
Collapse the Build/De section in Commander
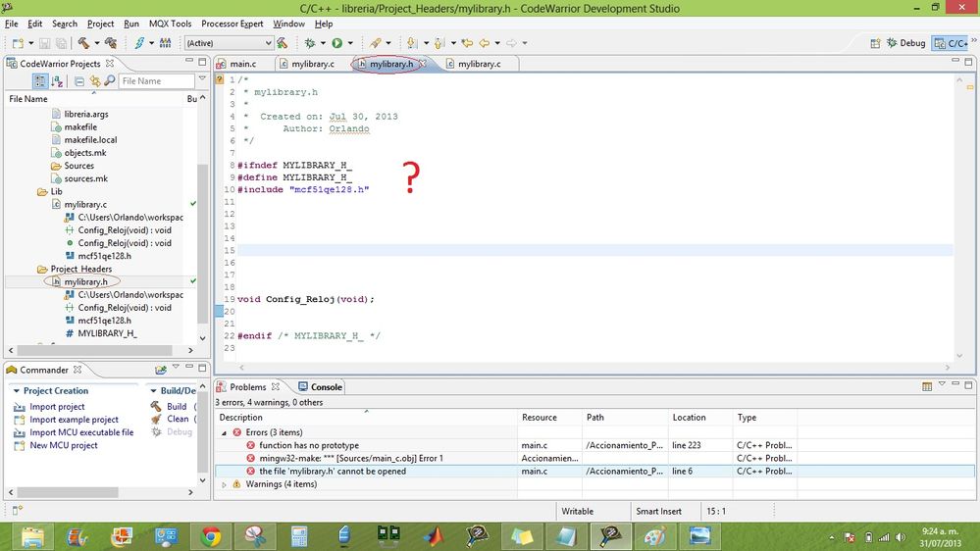[x=153, y=390]
